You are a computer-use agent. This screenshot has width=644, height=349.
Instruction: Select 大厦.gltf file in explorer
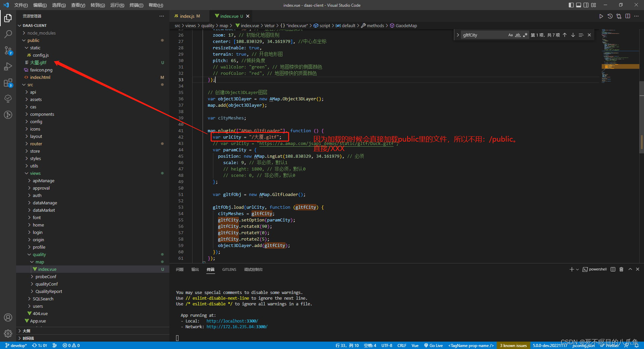pyautogui.click(x=38, y=62)
